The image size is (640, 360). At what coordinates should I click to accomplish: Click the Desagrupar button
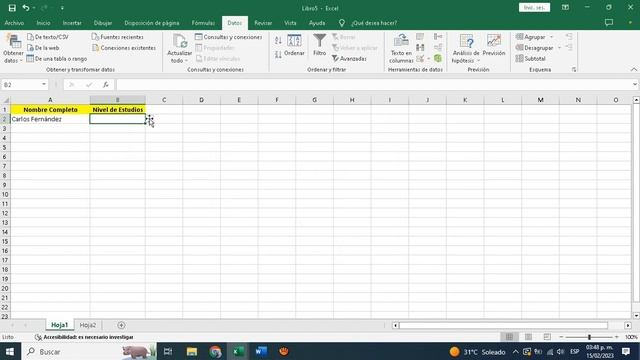click(535, 48)
